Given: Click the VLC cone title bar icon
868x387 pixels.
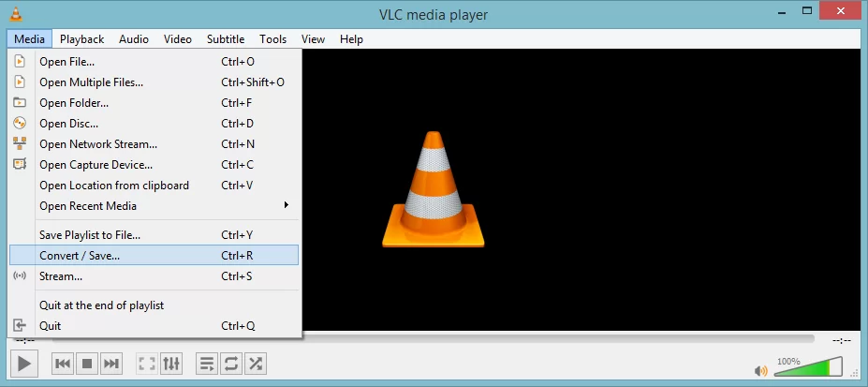Looking at the screenshot, I should coord(17,13).
